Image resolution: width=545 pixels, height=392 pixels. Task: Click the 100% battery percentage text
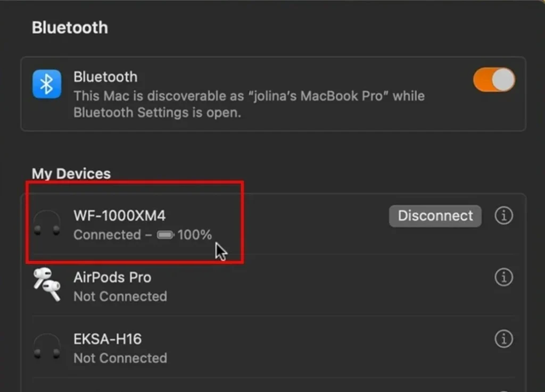(195, 235)
